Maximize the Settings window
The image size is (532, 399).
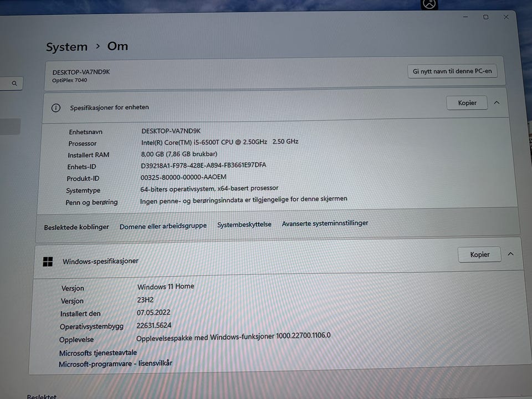click(486, 17)
